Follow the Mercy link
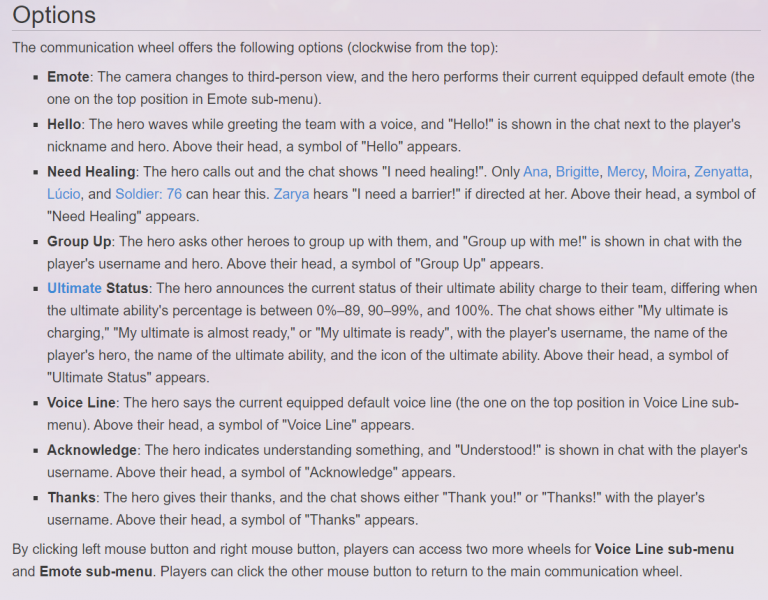Viewport: 768px width, 600px height. click(x=625, y=172)
